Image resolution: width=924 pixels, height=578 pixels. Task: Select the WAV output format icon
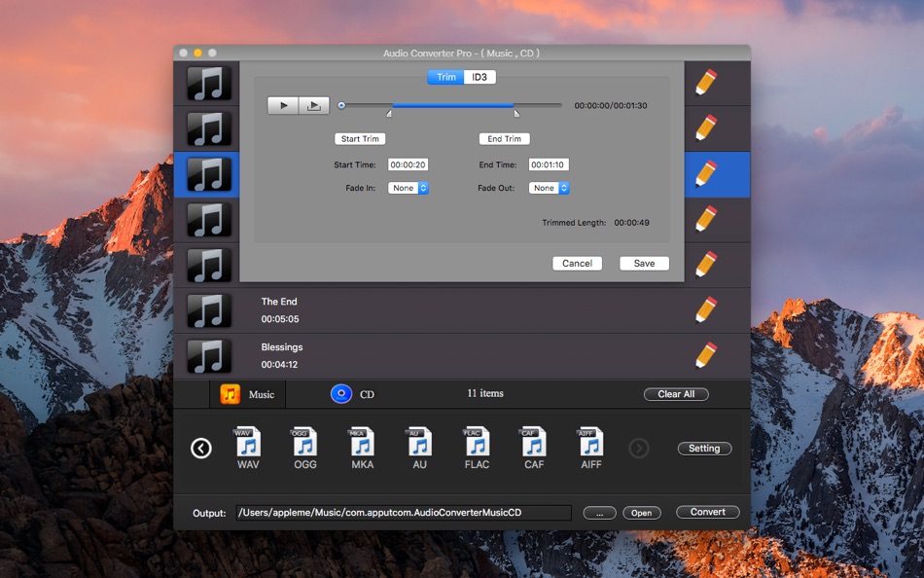tap(248, 445)
